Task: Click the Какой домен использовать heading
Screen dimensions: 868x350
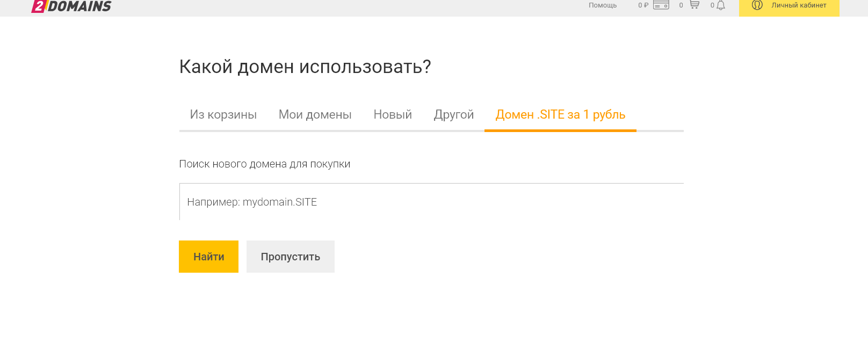Action: (x=305, y=67)
